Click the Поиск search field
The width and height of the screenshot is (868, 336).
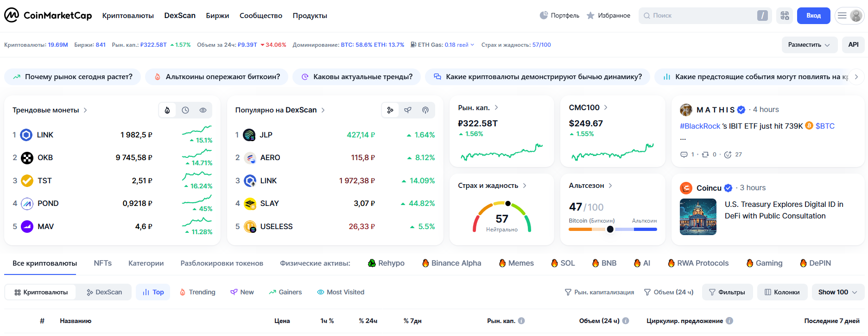705,15
